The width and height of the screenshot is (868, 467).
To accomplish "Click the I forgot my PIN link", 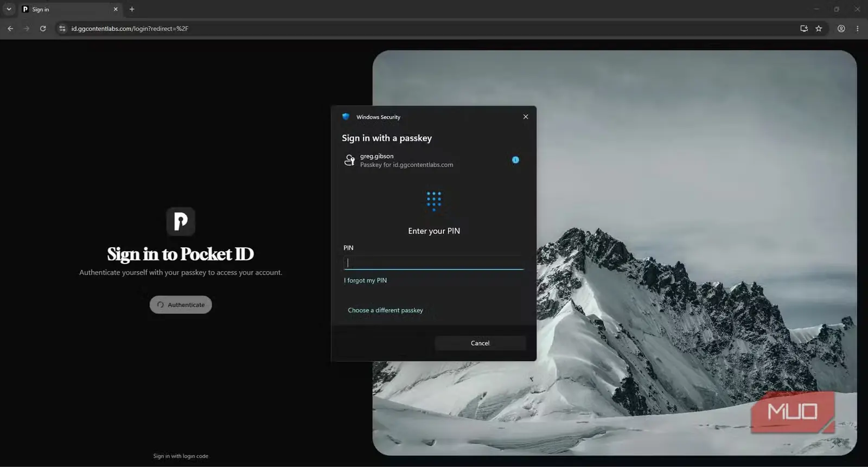I will [x=365, y=280].
